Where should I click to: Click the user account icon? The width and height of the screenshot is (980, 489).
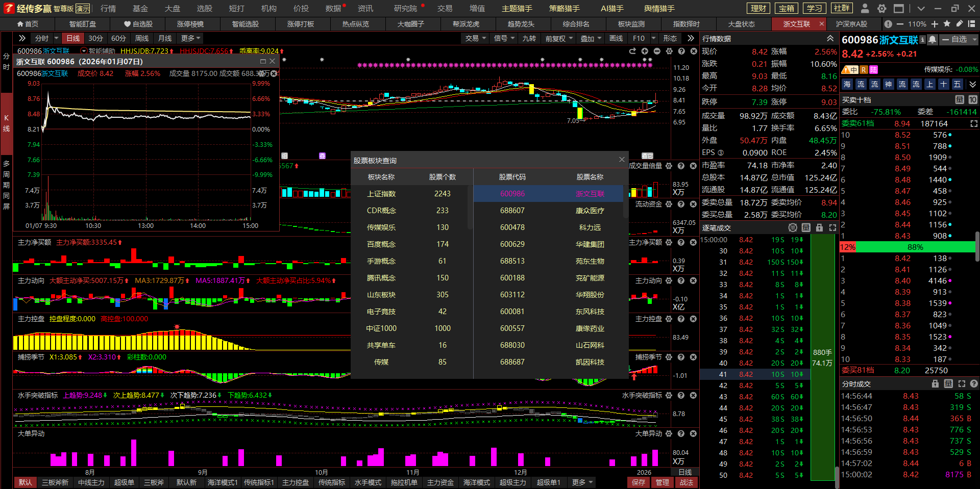[865, 9]
